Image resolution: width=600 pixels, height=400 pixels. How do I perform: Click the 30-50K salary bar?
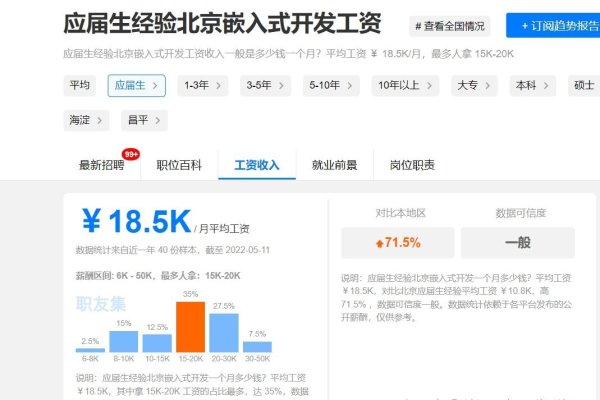click(x=258, y=347)
